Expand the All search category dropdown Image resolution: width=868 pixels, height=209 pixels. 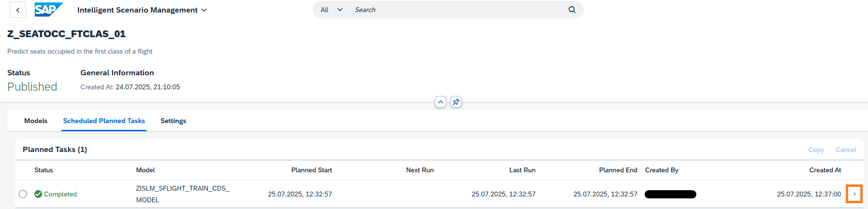[331, 10]
